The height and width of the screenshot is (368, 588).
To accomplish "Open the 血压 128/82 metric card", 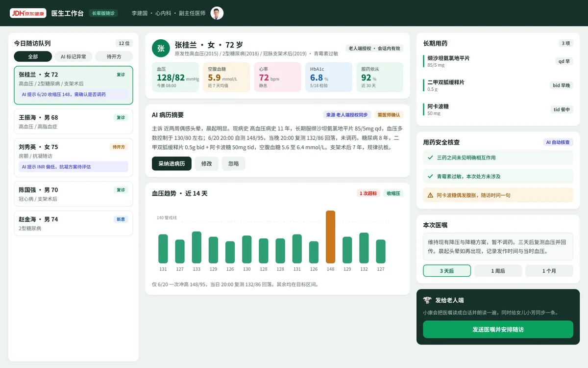I will (175, 77).
